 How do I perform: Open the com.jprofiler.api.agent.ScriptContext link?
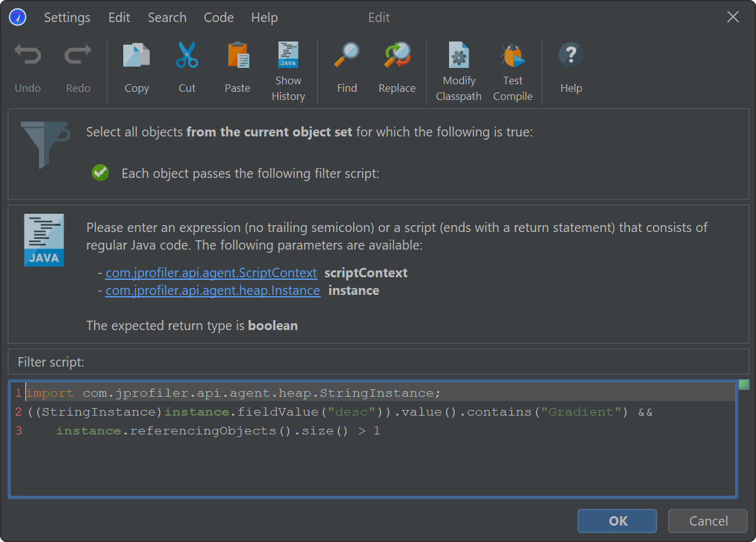[211, 273]
